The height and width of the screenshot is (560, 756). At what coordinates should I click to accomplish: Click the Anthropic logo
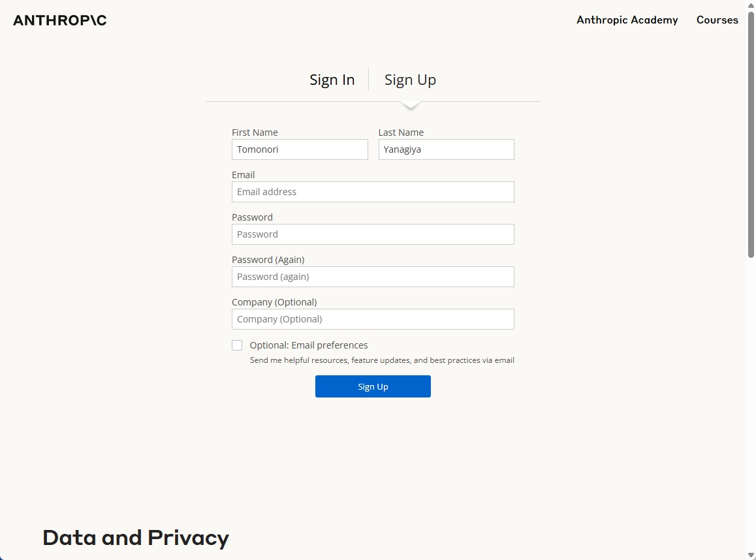point(59,20)
